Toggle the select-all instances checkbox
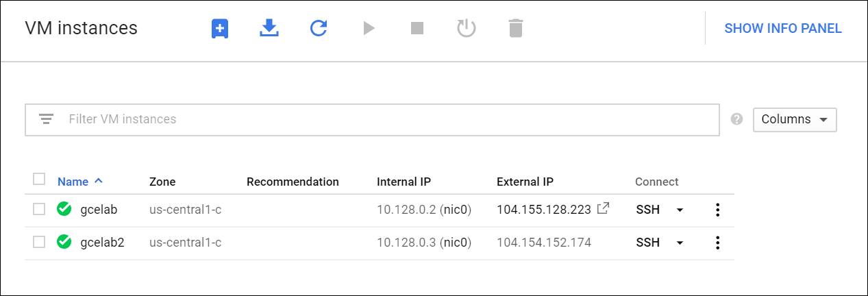The image size is (868, 296). [x=39, y=180]
